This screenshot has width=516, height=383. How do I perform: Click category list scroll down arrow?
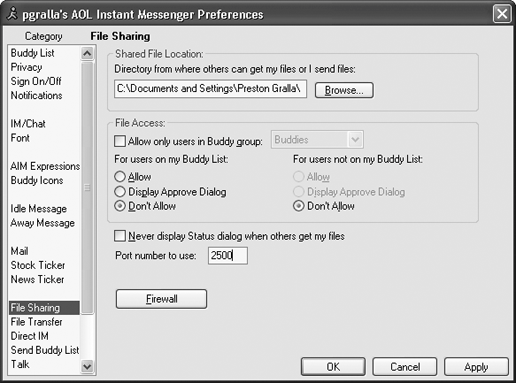[87, 367]
